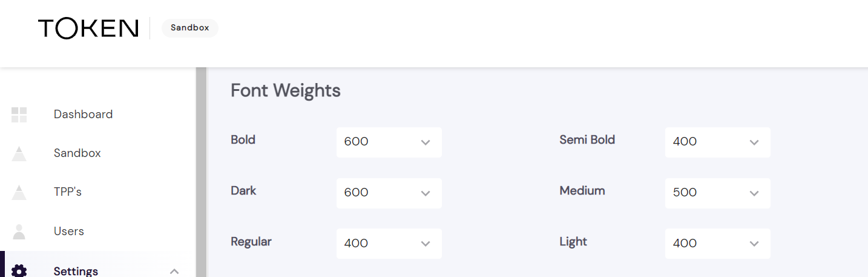The image size is (868, 277).
Task: Open the Users menu item
Action: click(x=68, y=231)
